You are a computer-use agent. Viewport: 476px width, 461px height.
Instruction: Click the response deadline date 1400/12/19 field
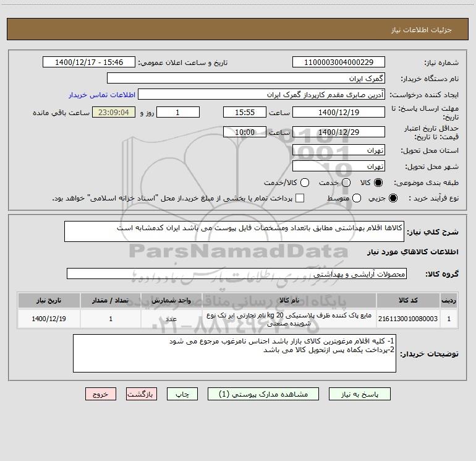coord(339,113)
